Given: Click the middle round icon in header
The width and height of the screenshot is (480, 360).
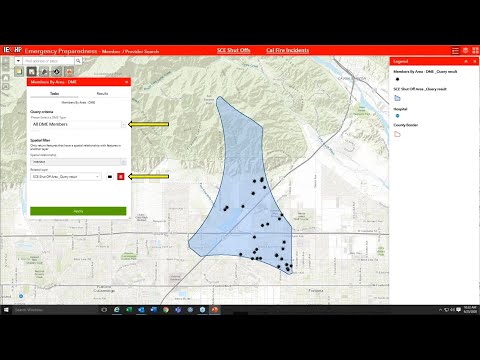Looking at the screenshot, I should pos(466,50).
